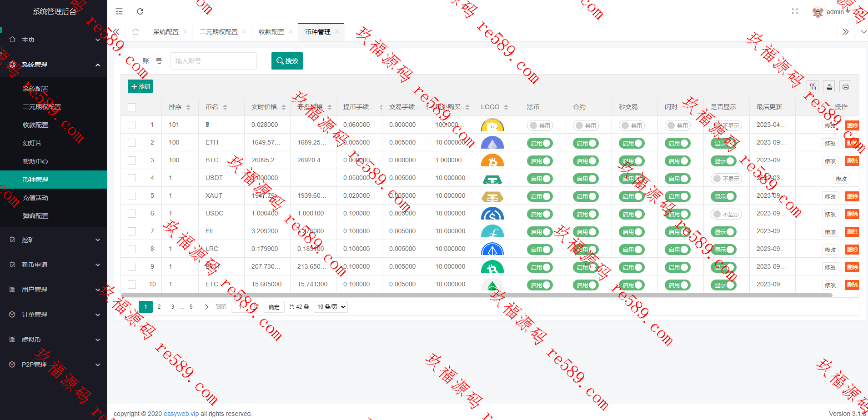Toggle 是否显示 switch for USDC row

(727, 214)
